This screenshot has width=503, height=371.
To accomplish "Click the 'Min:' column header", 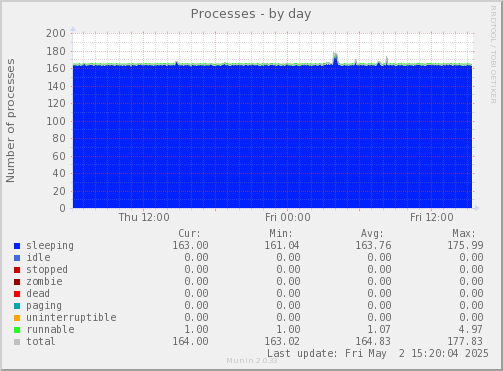I will click(x=281, y=233).
